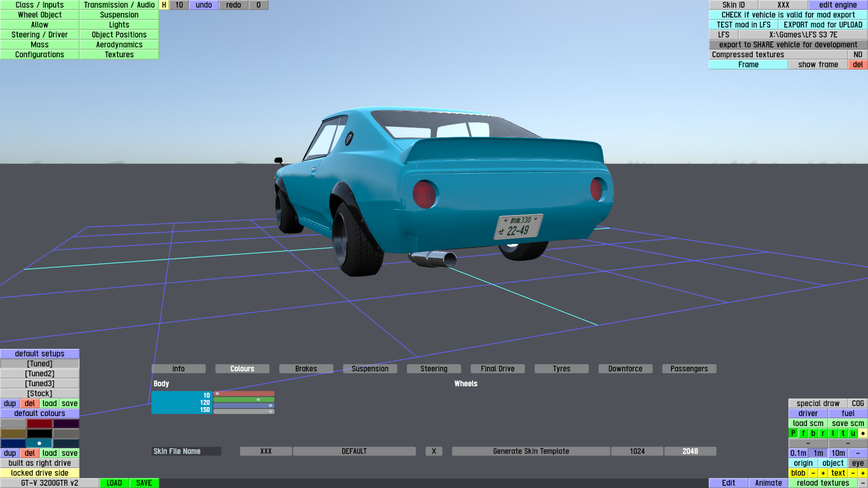
Task: Switch to the t (top) view
Action: coord(843,433)
